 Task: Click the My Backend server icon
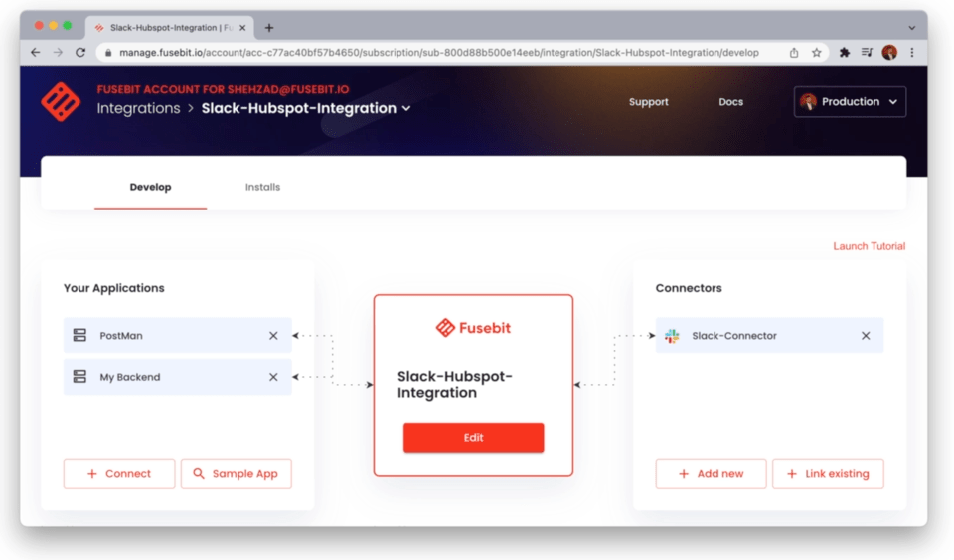tap(79, 377)
